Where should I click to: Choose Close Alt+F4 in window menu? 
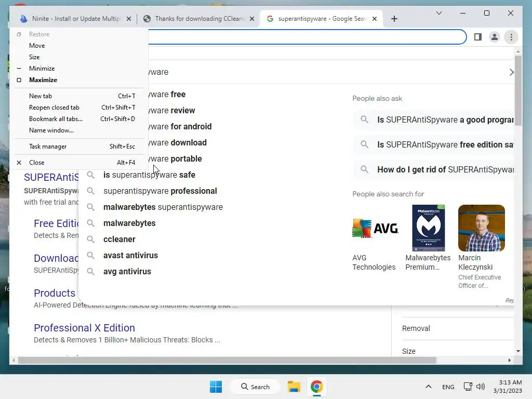tap(79, 163)
